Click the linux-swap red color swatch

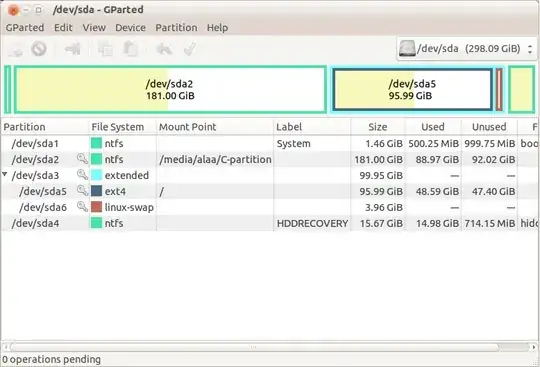pyautogui.click(x=96, y=207)
